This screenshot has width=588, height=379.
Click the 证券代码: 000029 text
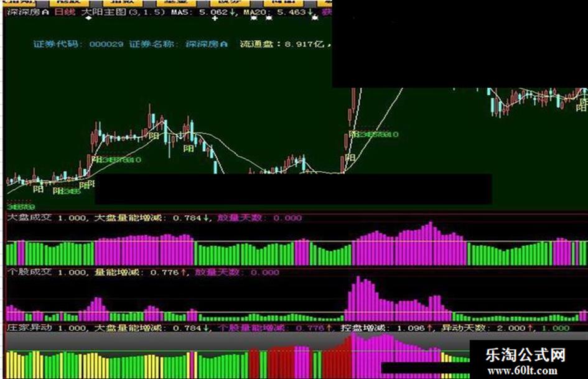pyautogui.click(x=78, y=44)
